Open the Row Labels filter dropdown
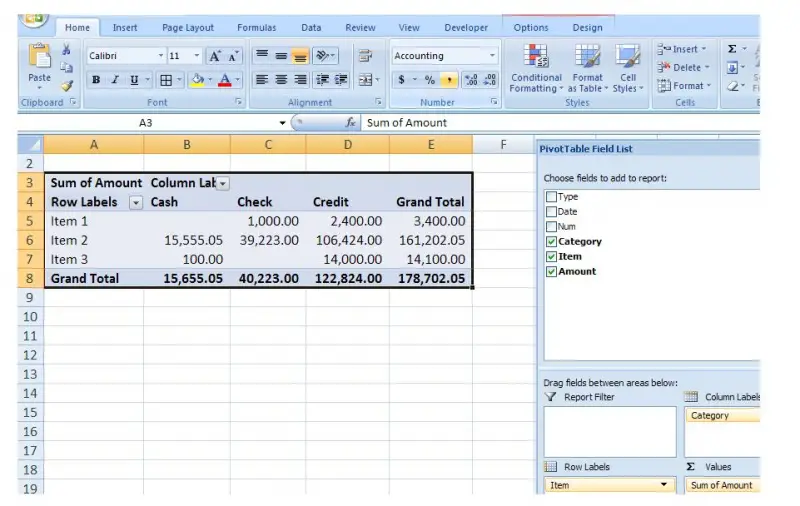This screenshot has width=800, height=506. pyautogui.click(x=136, y=203)
